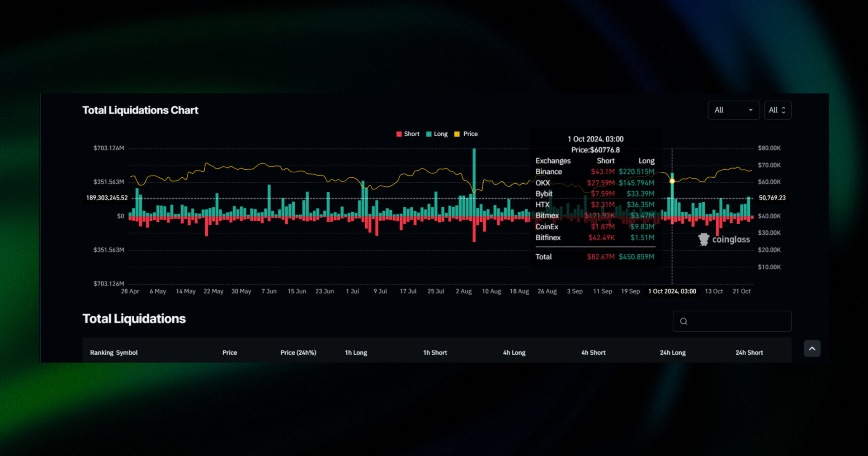This screenshot has width=868, height=456.
Task: Click the scroll-to-top arrow button
Action: coord(812,348)
